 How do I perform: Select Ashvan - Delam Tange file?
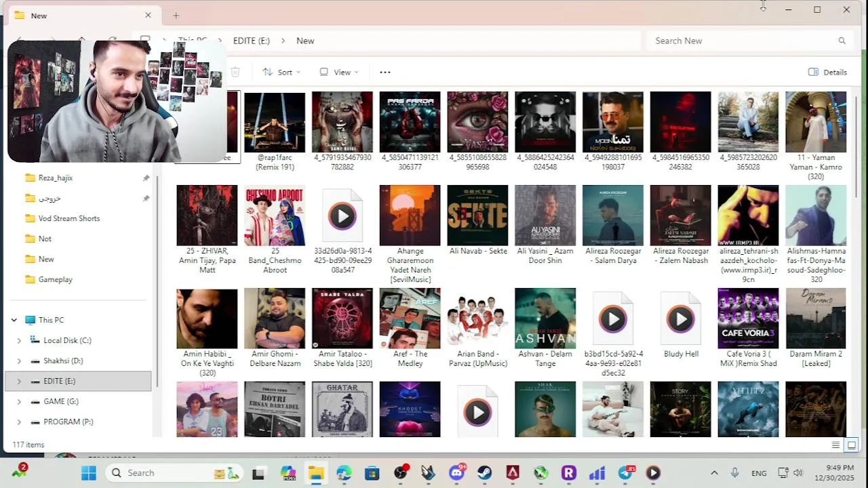click(545, 328)
